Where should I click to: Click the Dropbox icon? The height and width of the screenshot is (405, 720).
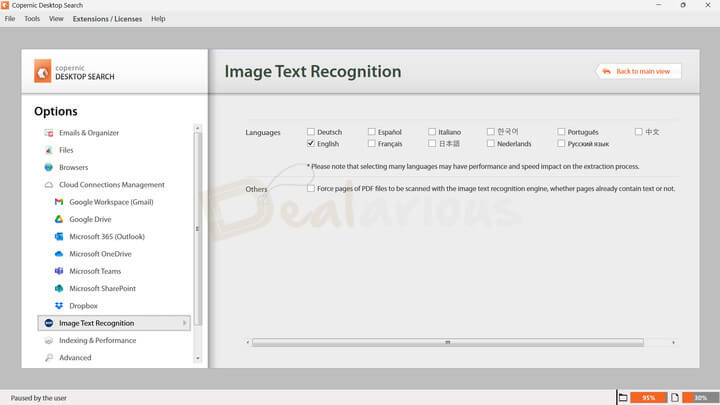tap(59, 306)
